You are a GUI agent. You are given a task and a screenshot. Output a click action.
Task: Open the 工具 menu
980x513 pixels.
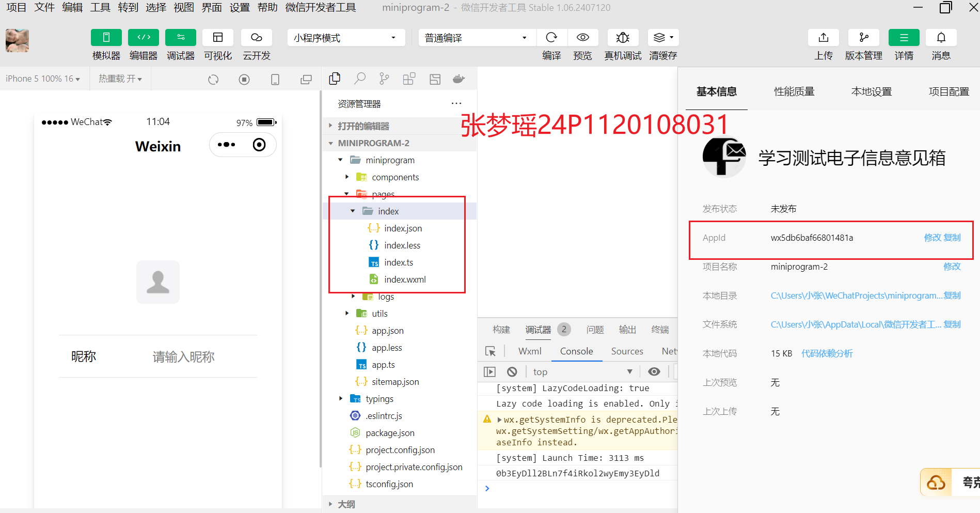point(100,8)
